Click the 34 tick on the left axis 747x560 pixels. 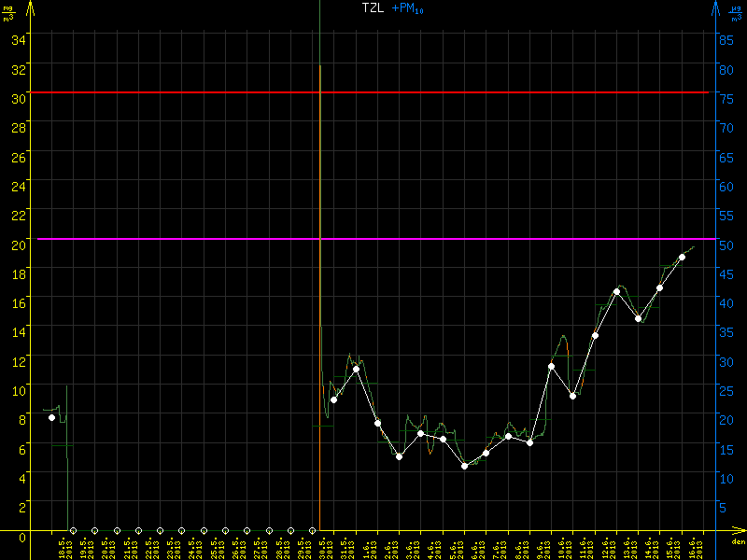coord(19,39)
